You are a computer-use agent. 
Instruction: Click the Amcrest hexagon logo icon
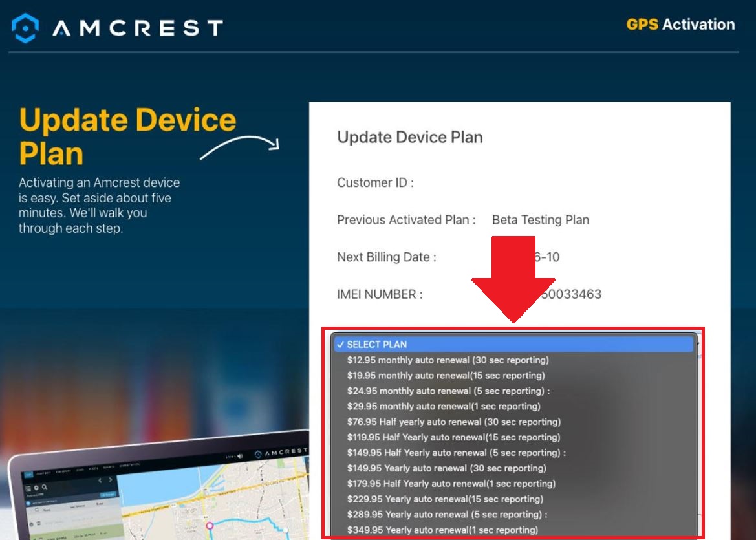click(25, 28)
